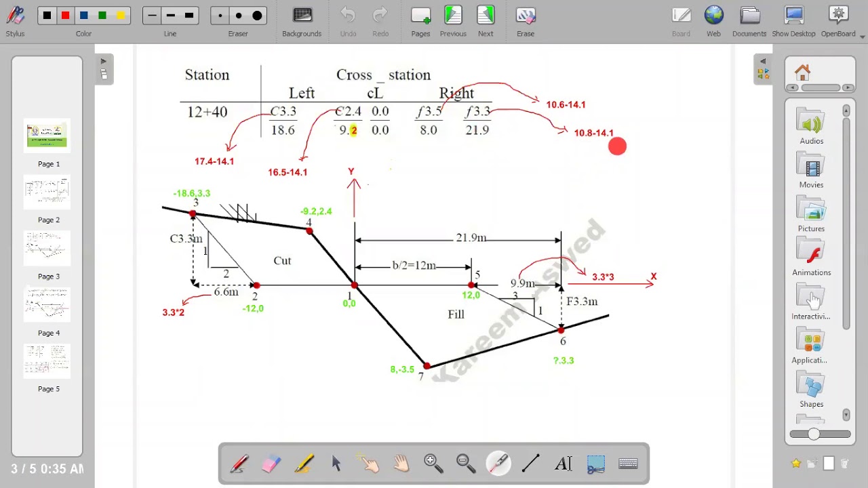
Task: Select the medium line width
Action: [x=170, y=16]
